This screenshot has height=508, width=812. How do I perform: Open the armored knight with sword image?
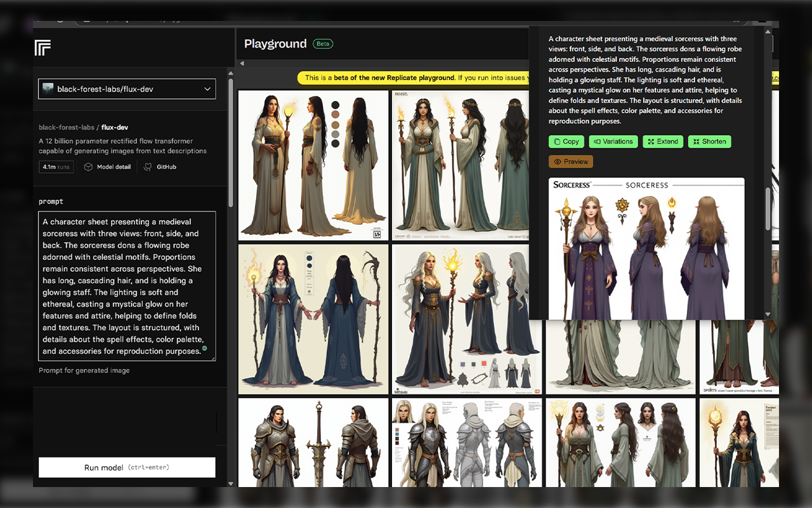[x=313, y=442]
